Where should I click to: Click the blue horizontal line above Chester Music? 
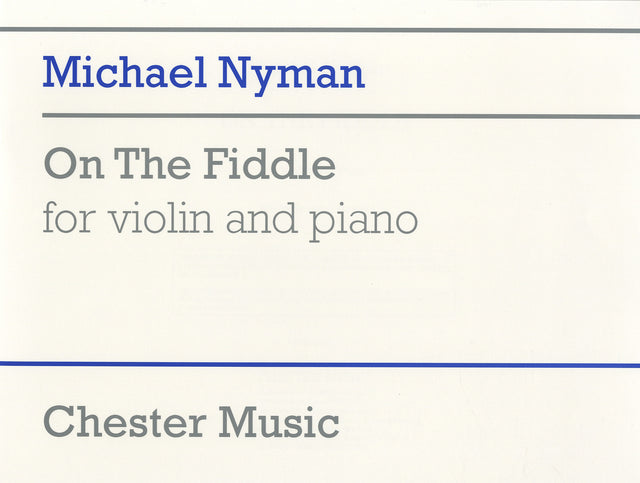[320, 364]
